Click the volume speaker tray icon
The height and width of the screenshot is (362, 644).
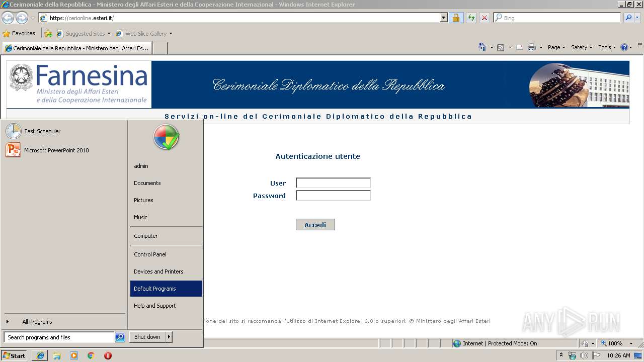tap(584, 355)
